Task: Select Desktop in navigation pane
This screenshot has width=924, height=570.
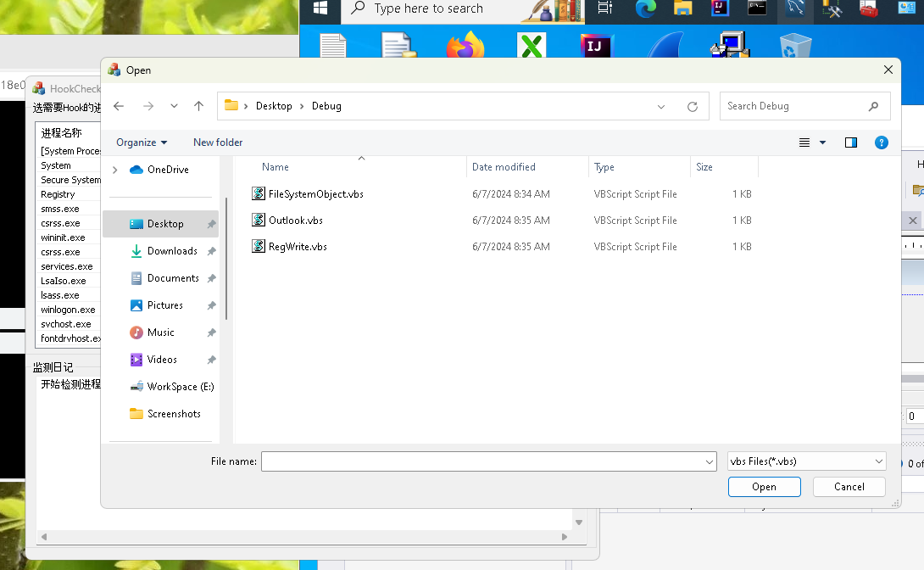Action: pyautogui.click(x=160, y=224)
